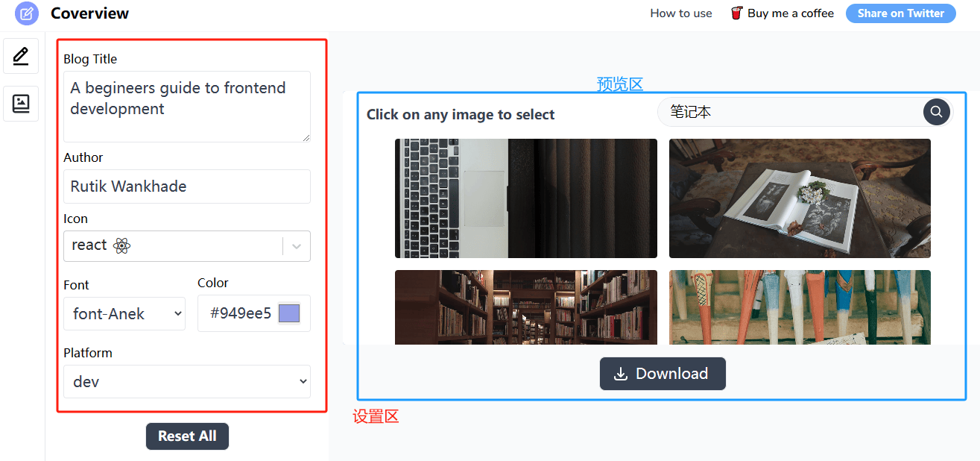The image size is (980, 461).
Task: Click the search magnifier icon
Action: 936,111
